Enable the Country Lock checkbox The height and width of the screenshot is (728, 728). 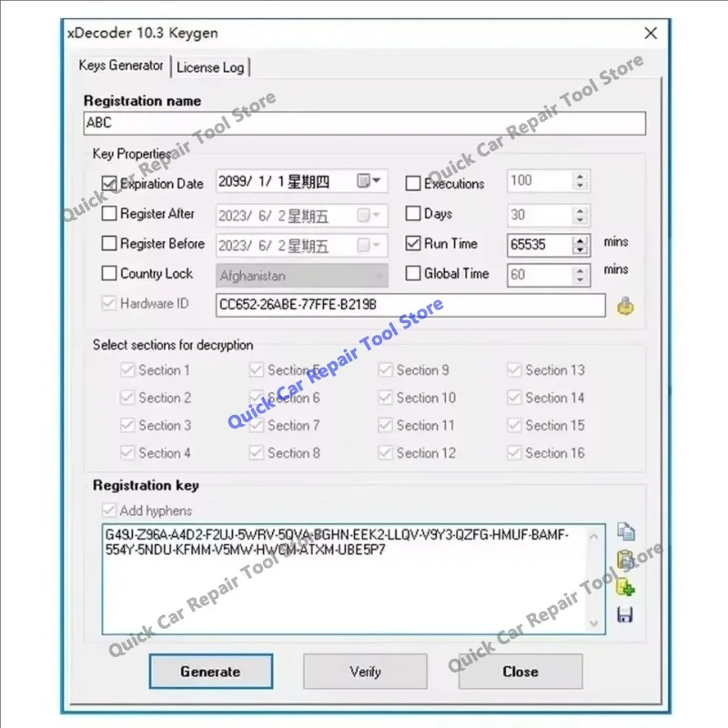(109, 273)
